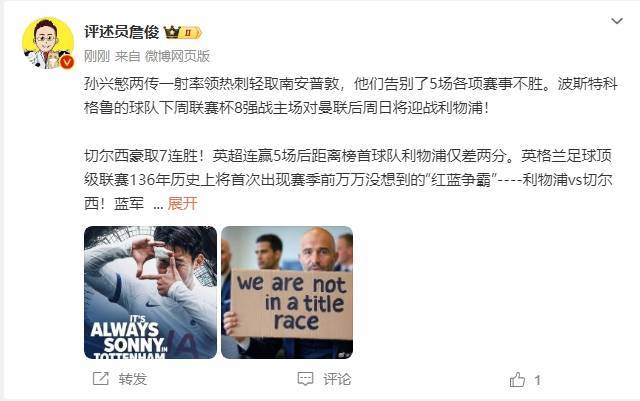Viewport: 640px width, 401px height.
Task: Click the 刚刚 post timestamp
Action: 97,56
